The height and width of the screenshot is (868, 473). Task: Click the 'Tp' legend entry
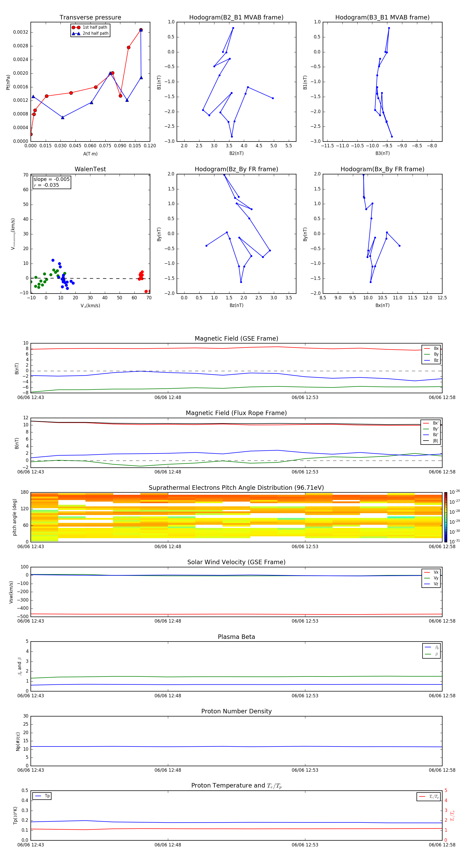(x=42, y=796)
